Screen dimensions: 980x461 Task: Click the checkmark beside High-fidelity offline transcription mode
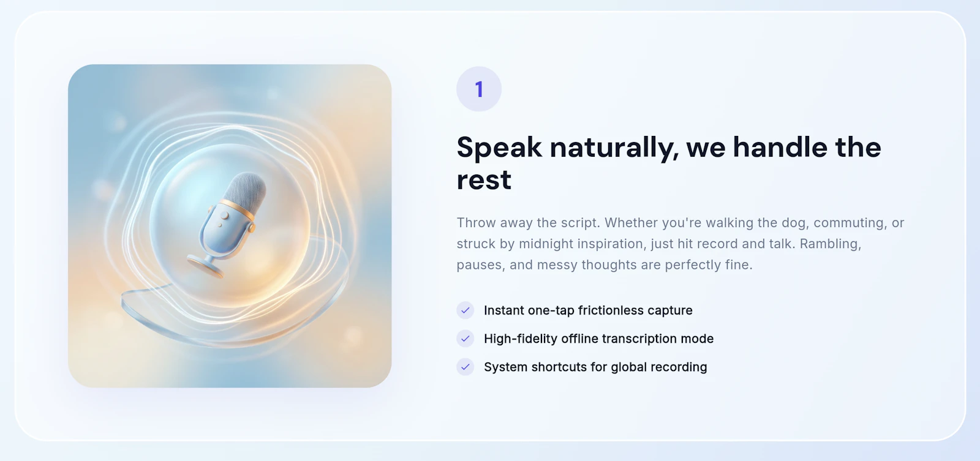pos(466,339)
